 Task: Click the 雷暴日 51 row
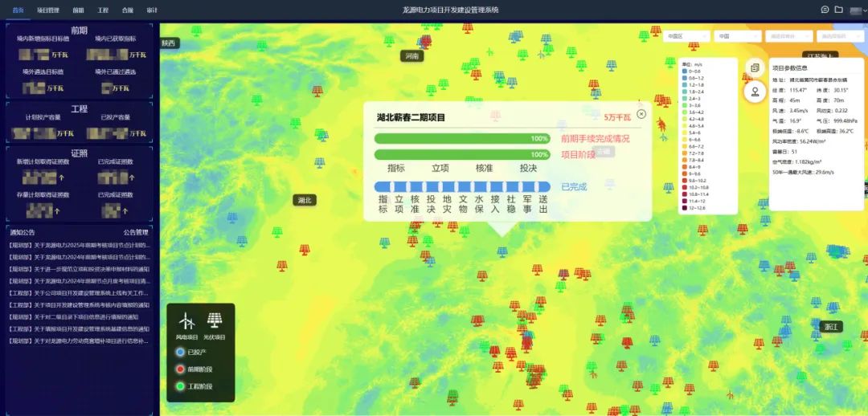785,152
